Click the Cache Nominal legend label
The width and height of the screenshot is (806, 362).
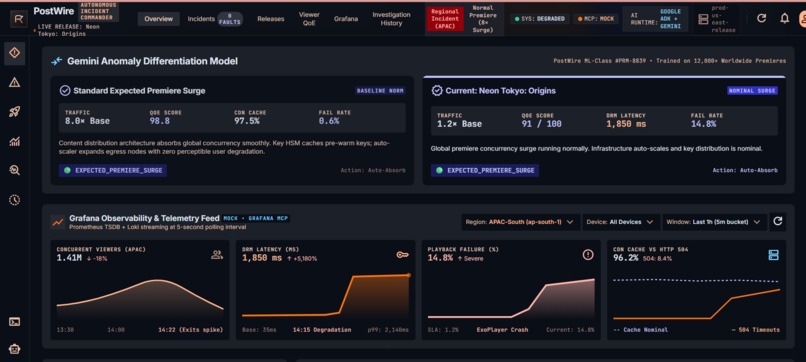(x=640, y=330)
